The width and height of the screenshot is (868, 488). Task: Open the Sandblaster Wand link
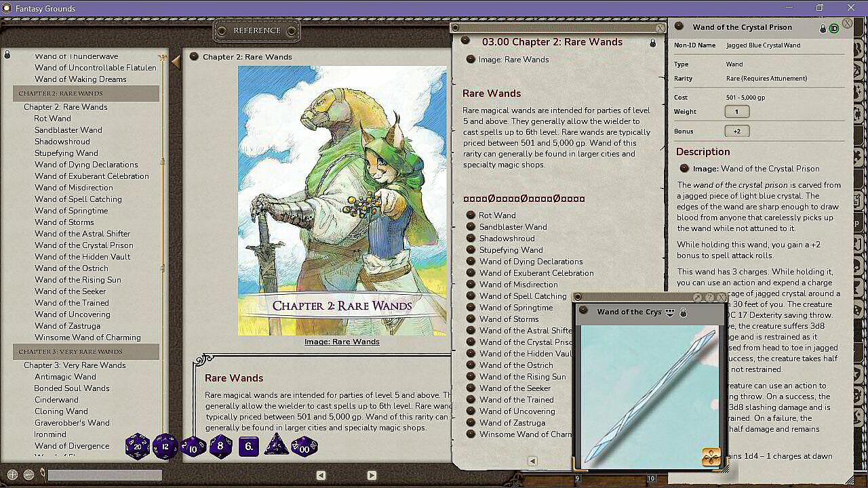tap(513, 227)
